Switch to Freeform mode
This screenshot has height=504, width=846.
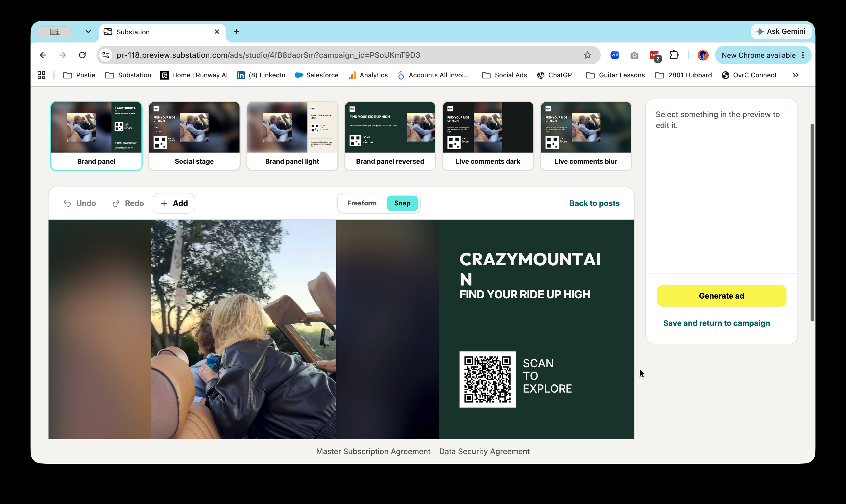(x=362, y=203)
